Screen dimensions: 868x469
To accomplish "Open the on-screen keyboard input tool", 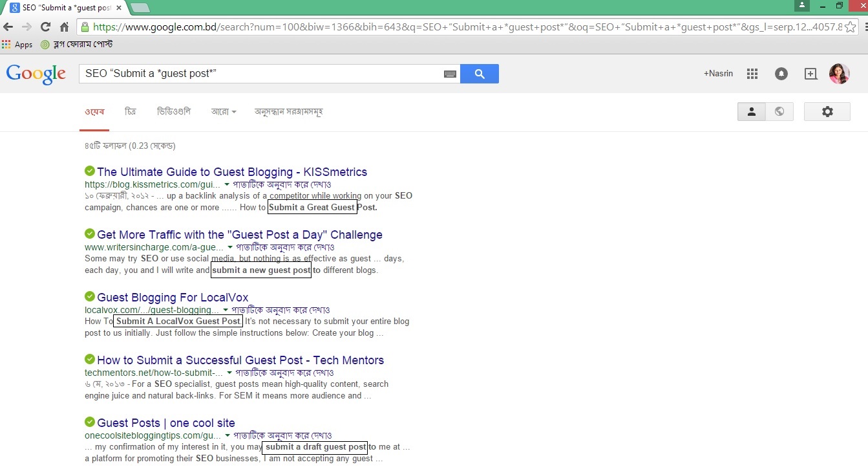I will click(450, 74).
